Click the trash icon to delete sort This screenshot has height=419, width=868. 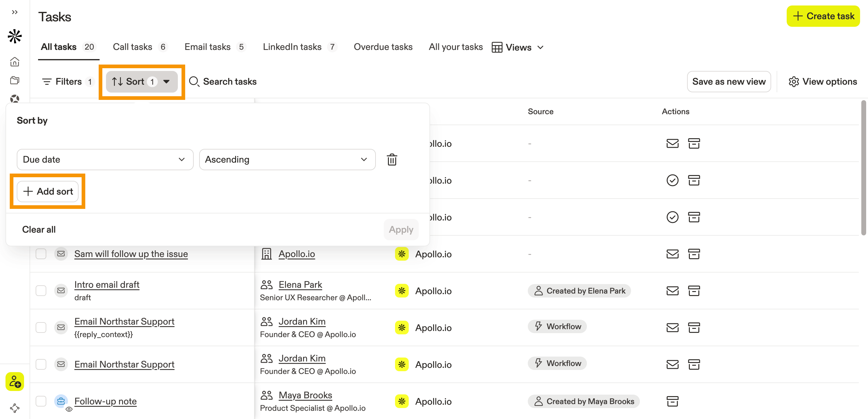[x=392, y=159]
